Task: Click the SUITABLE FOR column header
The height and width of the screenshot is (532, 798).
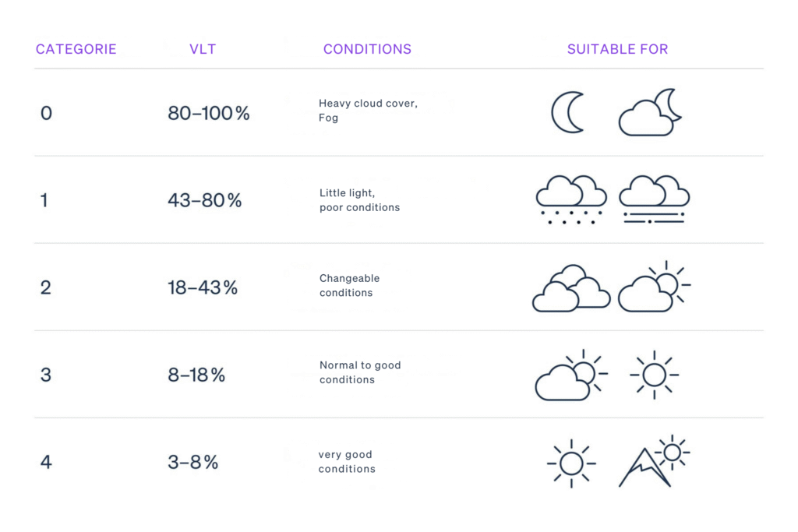Action: tap(618, 49)
